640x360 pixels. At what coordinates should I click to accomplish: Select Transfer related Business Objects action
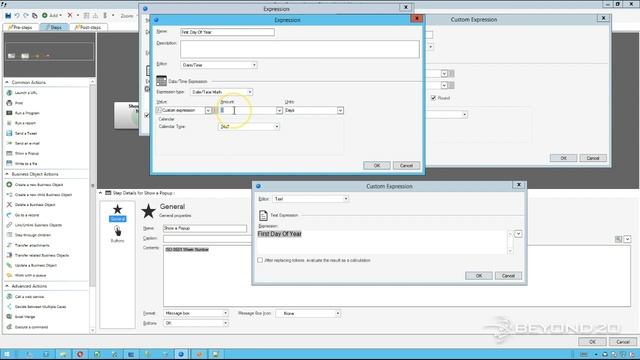42,256
